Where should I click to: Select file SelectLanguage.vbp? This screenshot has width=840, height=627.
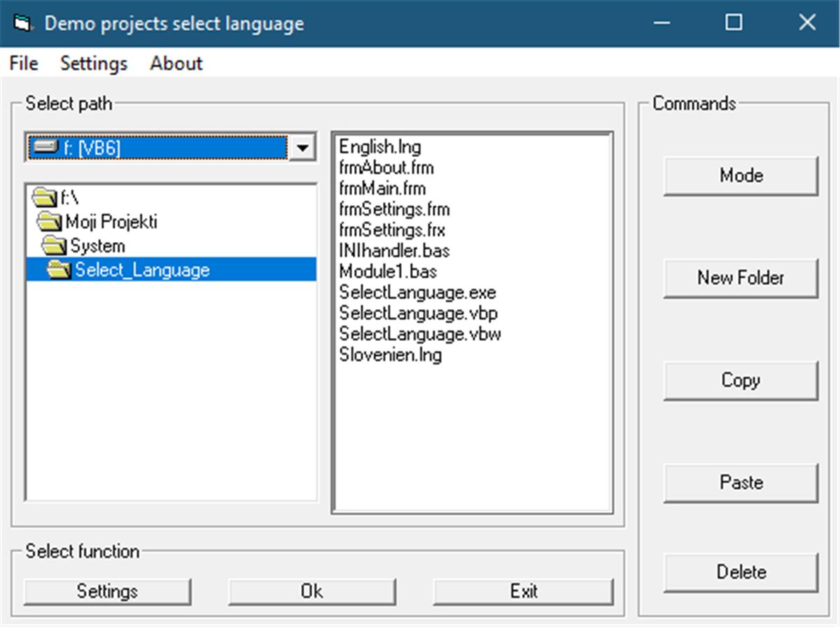pyautogui.click(x=419, y=313)
